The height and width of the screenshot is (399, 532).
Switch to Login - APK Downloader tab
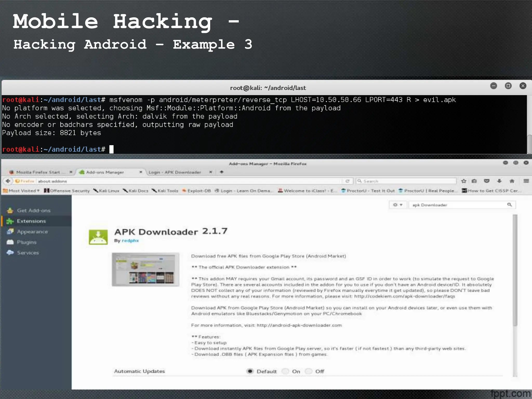pos(175,172)
